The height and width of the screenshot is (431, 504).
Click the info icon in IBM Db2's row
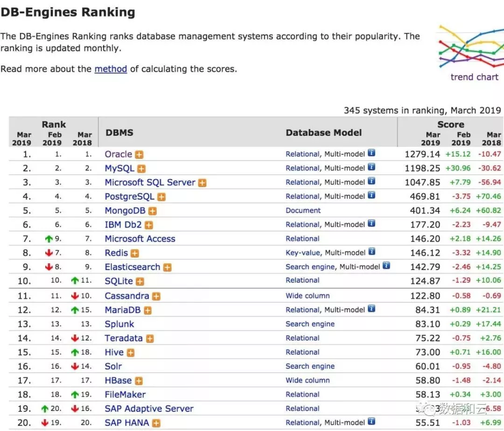tap(371, 223)
